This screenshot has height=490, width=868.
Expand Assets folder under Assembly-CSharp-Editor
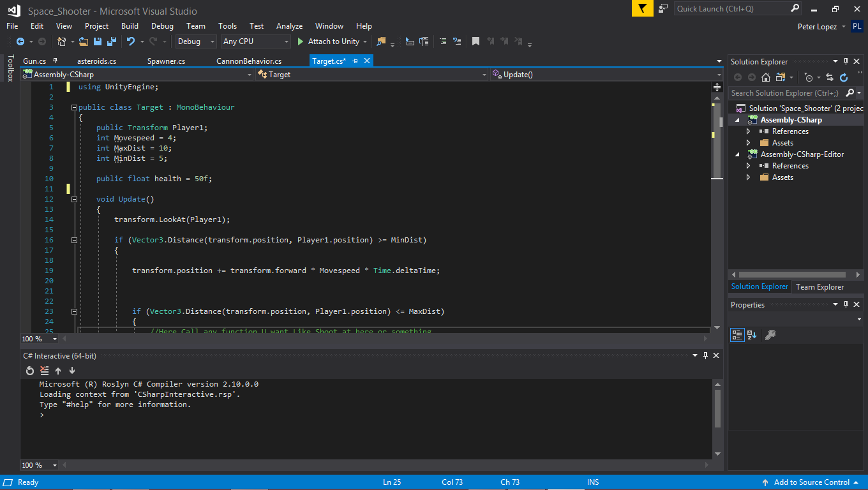tap(749, 177)
